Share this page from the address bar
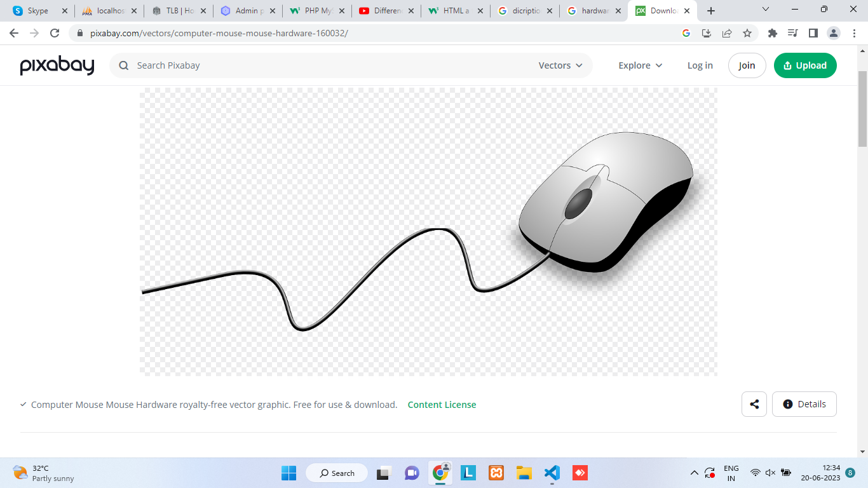 click(726, 33)
